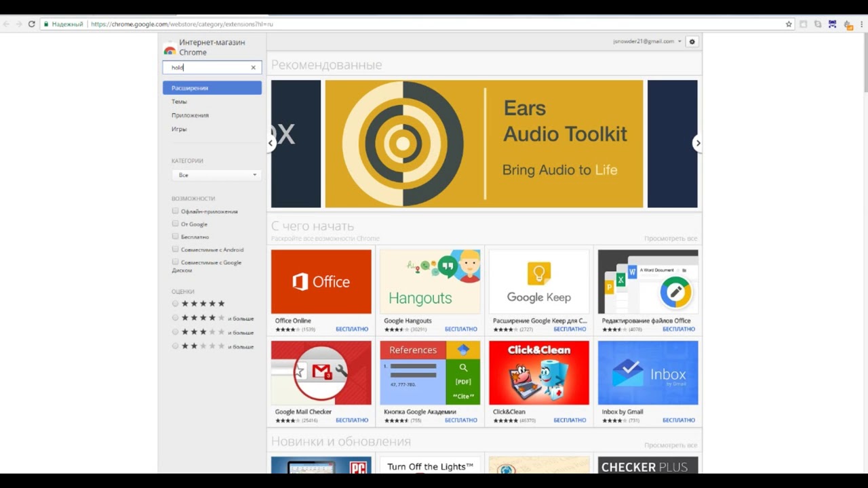The height and width of the screenshot is (488, 868).
Task: Expand the Категории dropdown showing Все
Action: pos(216,175)
